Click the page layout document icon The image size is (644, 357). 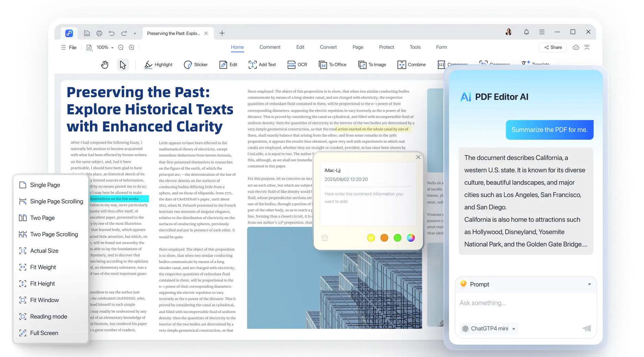89,47
